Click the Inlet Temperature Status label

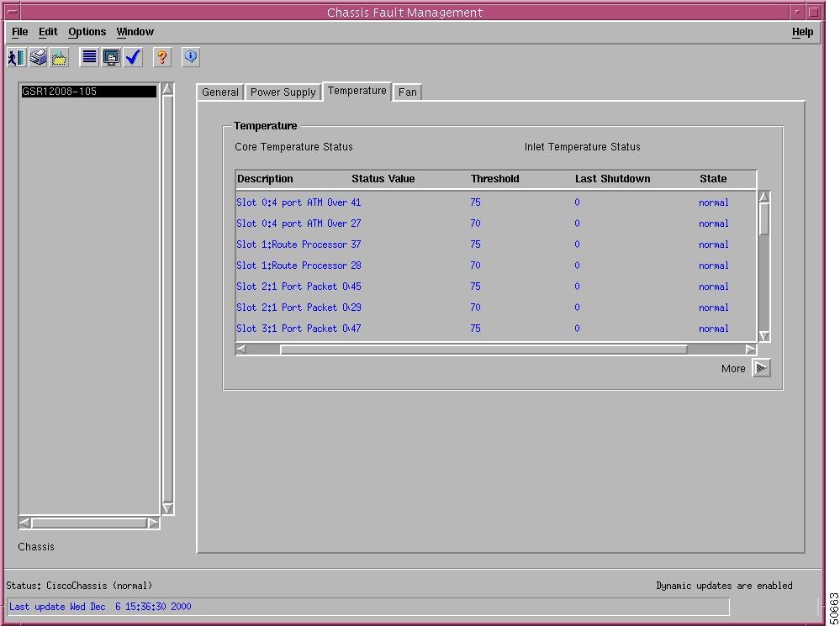tap(583, 147)
